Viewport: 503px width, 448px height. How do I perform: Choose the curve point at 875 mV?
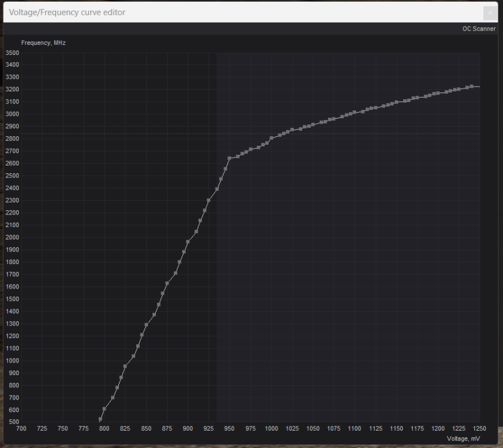click(x=167, y=283)
